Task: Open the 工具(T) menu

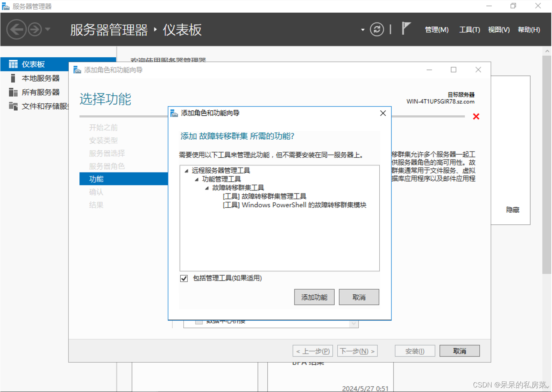Action: [469, 30]
